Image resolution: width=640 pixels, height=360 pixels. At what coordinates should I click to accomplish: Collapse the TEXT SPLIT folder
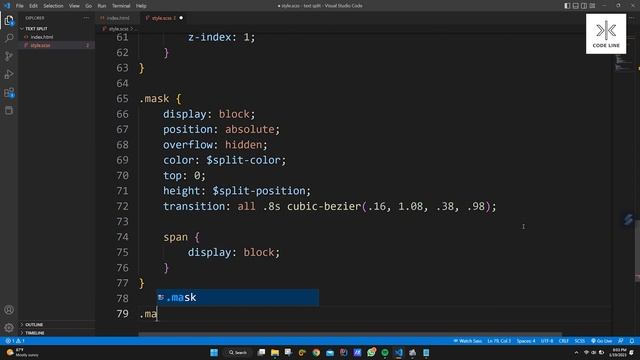pyautogui.click(x=57, y=29)
